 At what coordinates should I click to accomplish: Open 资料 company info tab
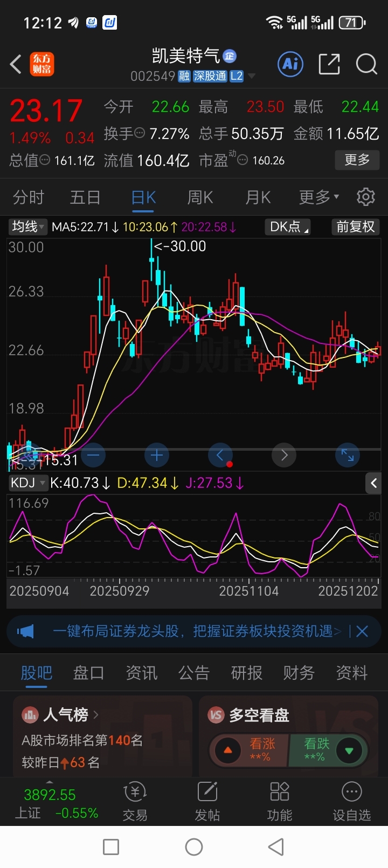[x=351, y=673]
